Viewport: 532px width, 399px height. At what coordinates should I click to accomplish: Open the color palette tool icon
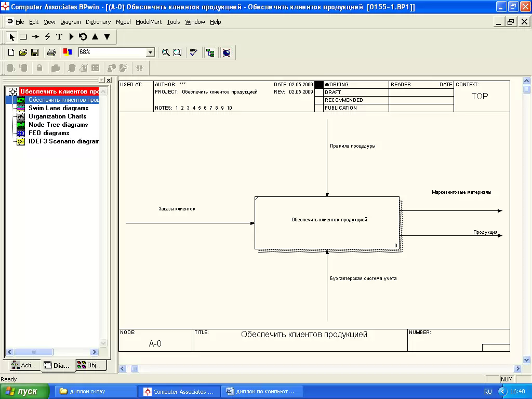click(x=68, y=52)
